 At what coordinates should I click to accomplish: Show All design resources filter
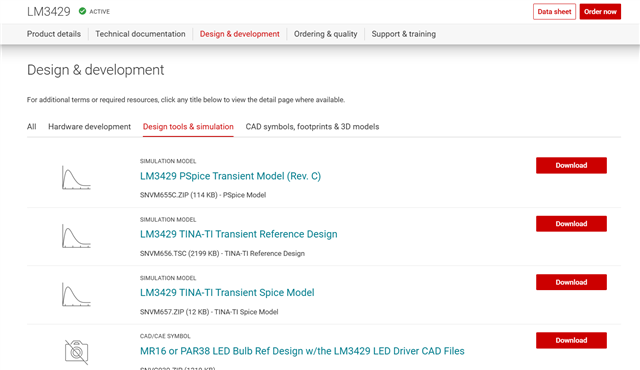tap(31, 126)
